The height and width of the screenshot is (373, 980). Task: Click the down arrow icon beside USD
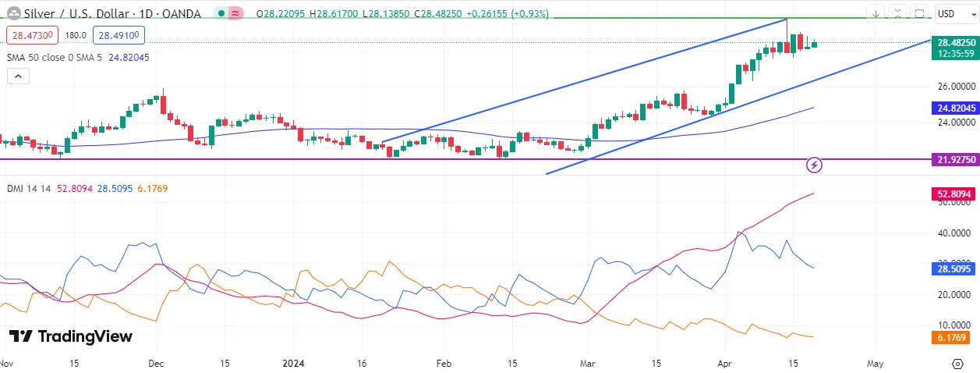(x=877, y=14)
